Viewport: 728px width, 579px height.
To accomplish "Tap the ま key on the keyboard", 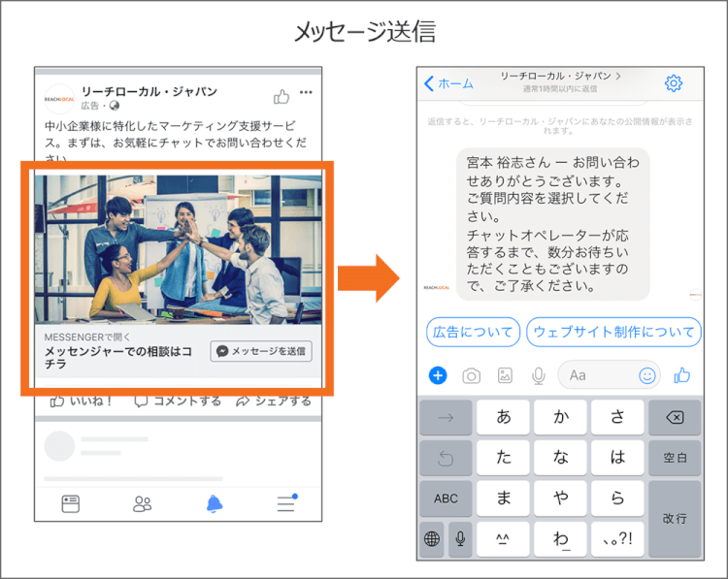I will 503,499.
